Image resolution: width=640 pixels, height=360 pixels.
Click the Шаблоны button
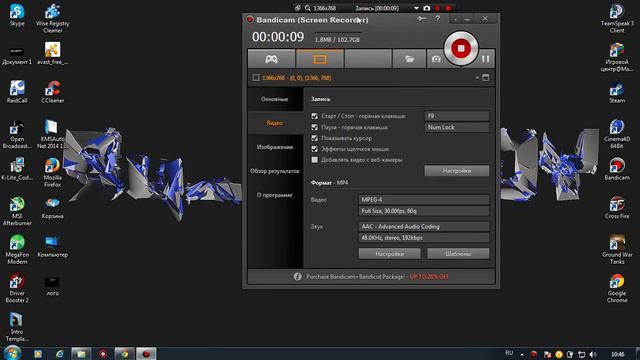pyautogui.click(x=458, y=254)
